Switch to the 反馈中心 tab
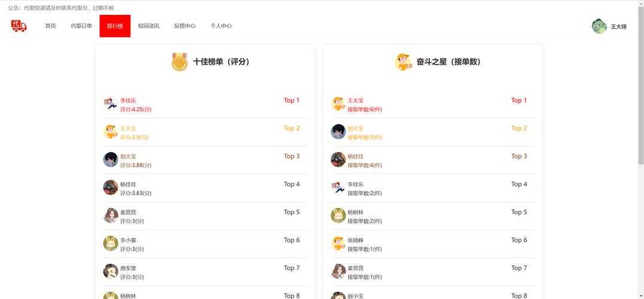644x299 pixels. 185,26
